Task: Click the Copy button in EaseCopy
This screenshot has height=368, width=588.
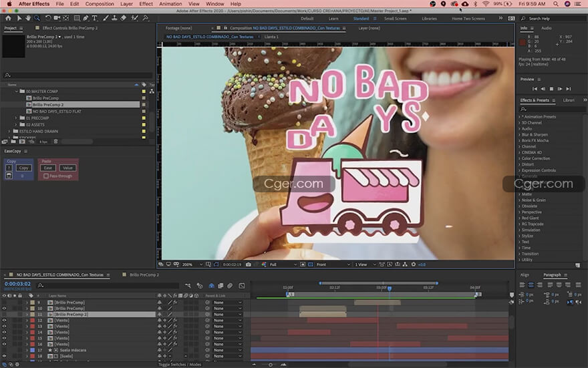Action: (23, 168)
